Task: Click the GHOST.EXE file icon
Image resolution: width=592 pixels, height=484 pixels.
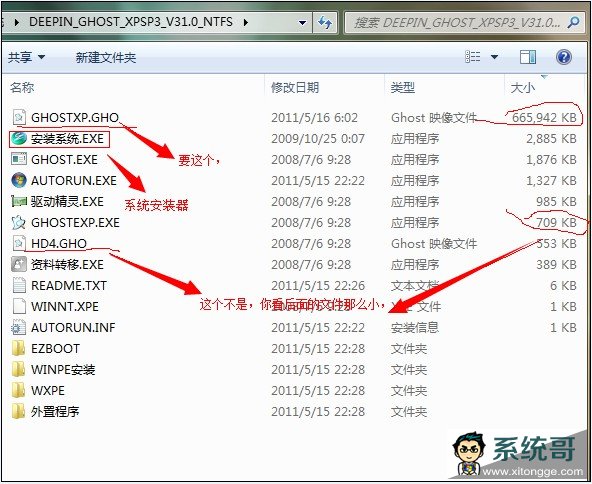Action: point(19,159)
